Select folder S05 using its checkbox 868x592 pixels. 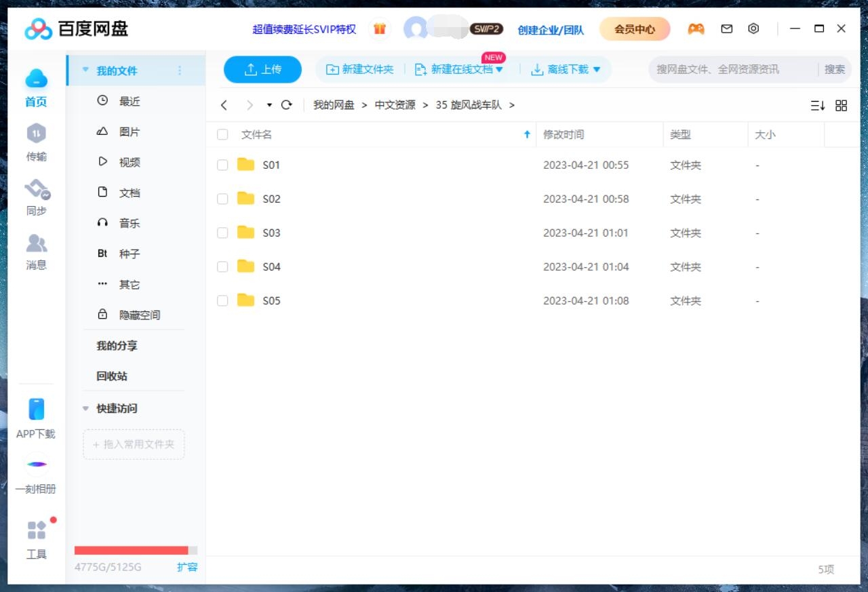(x=222, y=300)
